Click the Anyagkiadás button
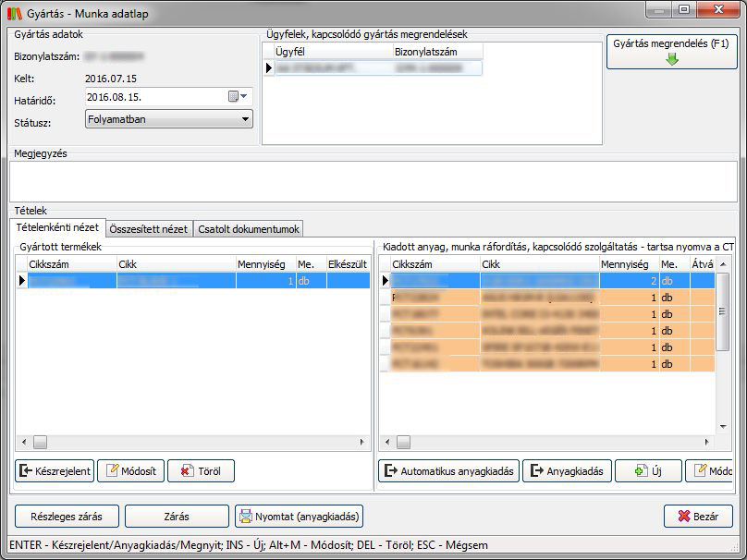Image resolution: width=747 pixels, height=560 pixels. [566, 471]
